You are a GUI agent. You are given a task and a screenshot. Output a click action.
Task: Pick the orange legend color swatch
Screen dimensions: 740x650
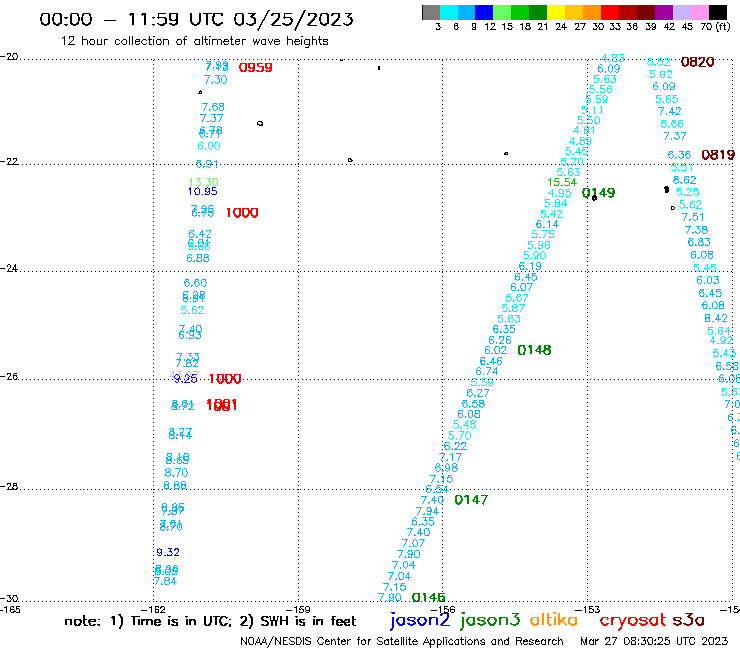tap(591, 13)
